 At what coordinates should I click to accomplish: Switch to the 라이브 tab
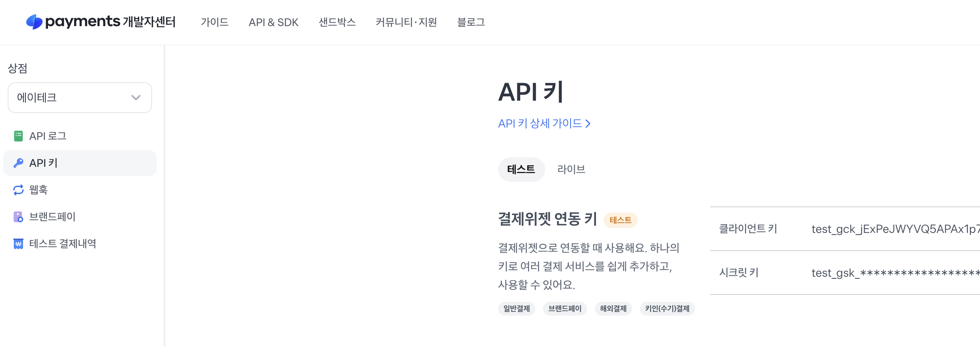click(571, 169)
